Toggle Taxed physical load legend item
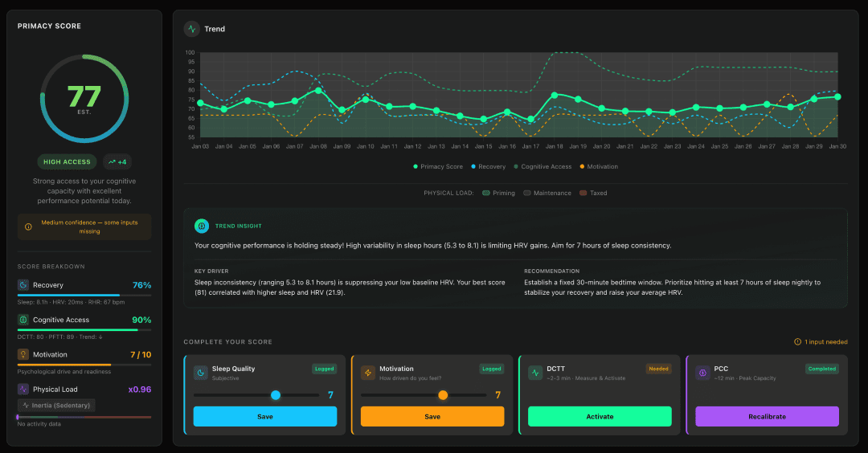Viewport: 868px width, 453px height. pyautogui.click(x=593, y=193)
